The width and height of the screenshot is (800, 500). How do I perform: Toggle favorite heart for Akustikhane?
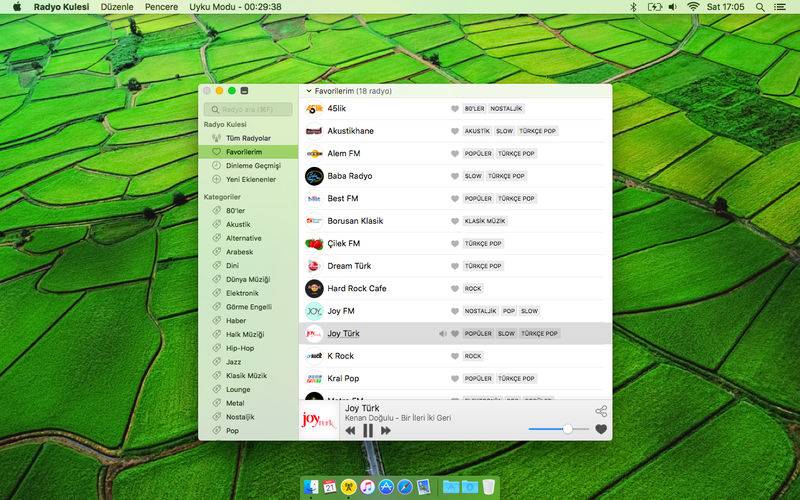pyautogui.click(x=455, y=131)
